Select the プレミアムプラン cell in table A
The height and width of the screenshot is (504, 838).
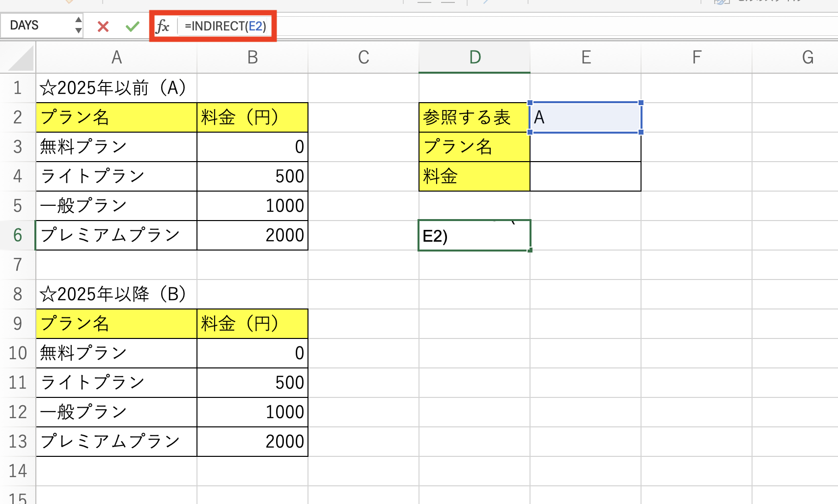(116, 235)
